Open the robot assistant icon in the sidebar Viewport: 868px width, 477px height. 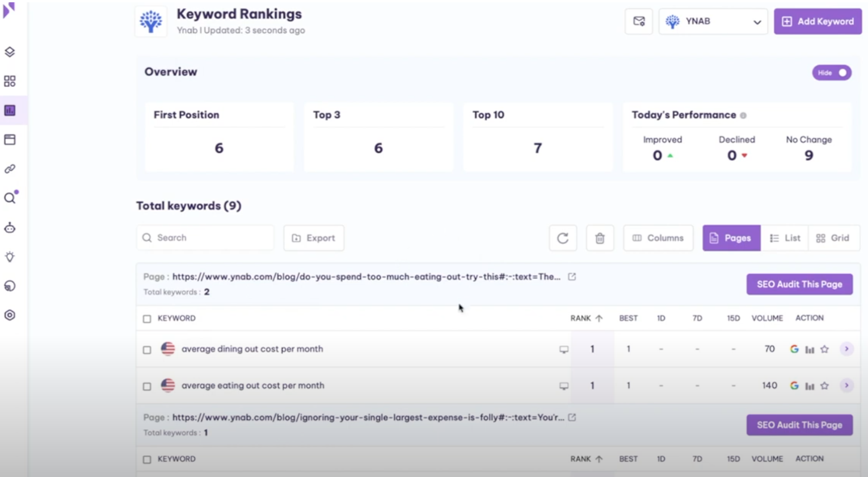(10, 228)
